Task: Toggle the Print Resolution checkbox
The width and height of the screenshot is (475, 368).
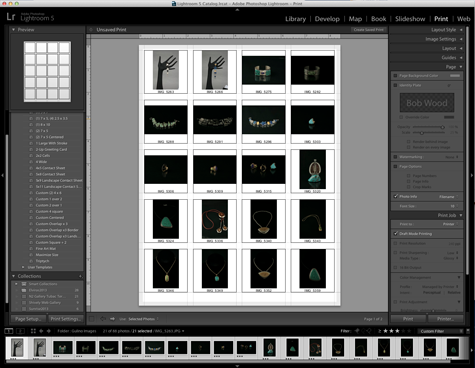Action: [395, 243]
